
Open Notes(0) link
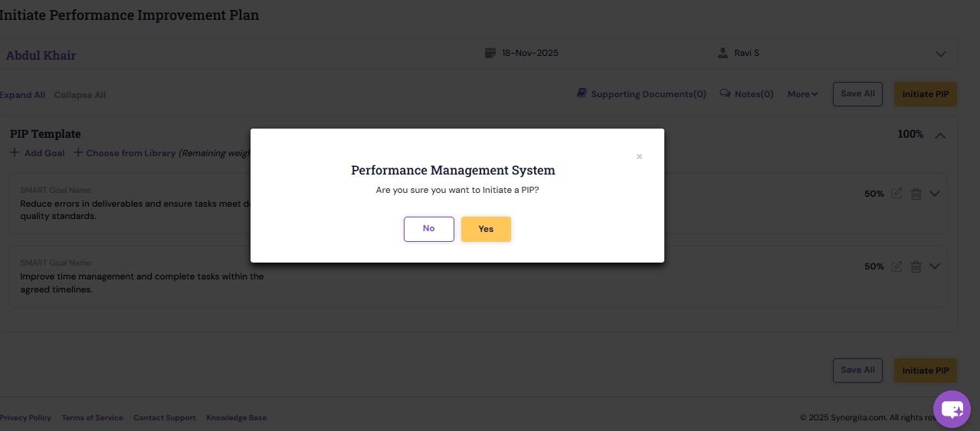coord(754,94)
